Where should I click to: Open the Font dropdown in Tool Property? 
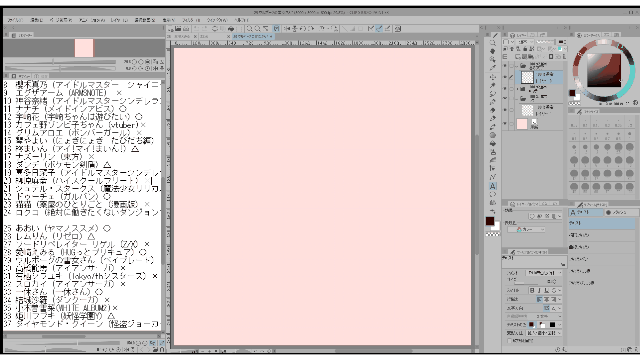point(544,273)
